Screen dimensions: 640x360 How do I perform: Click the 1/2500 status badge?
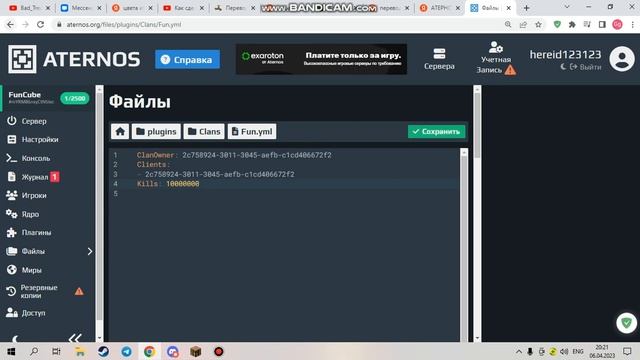pyautogui.click(x=75, y=98)
